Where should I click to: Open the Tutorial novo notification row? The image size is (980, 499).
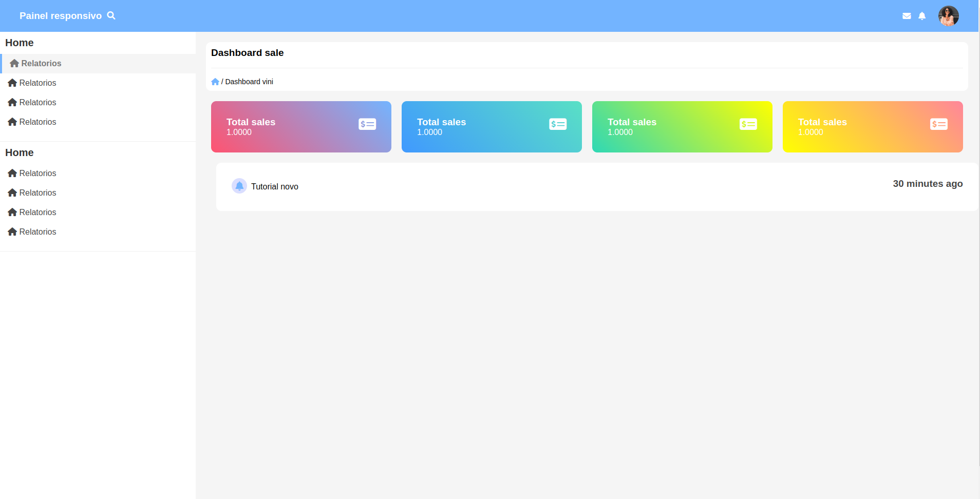click(x=274, y=186)
